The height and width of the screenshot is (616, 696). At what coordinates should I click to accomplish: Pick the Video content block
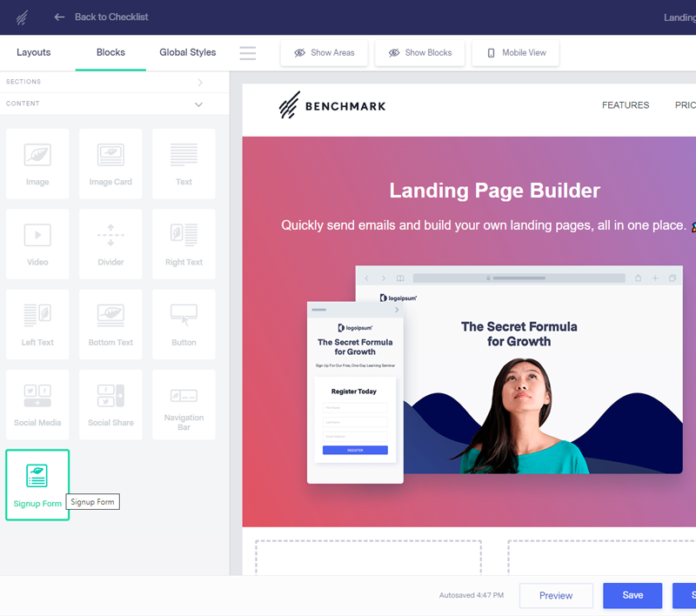[37, 244]
